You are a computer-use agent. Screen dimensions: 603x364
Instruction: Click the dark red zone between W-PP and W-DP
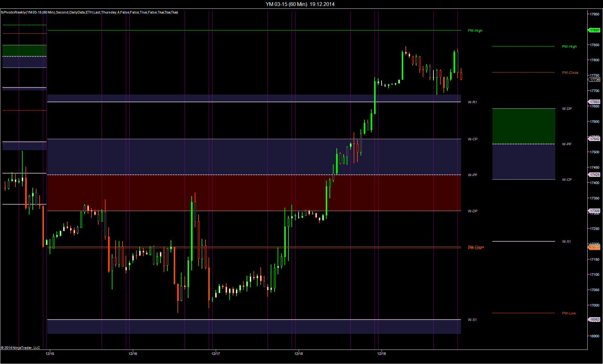click(x=251, y=193)
